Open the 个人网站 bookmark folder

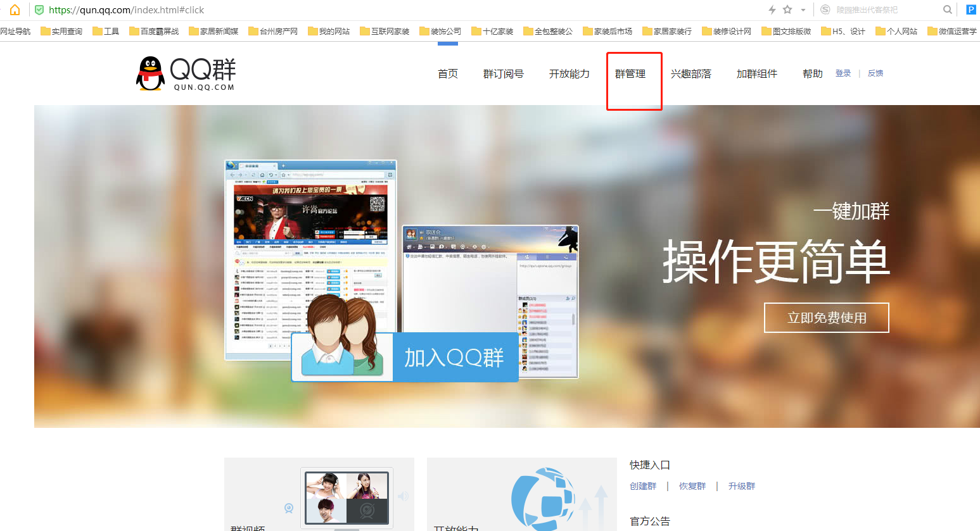896,31
